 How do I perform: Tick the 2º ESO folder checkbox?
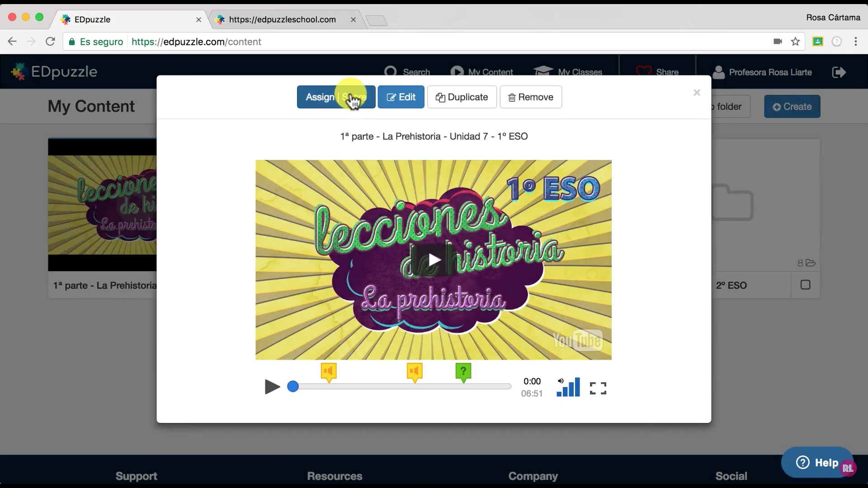pyautogui.click(x=805, y=285)
